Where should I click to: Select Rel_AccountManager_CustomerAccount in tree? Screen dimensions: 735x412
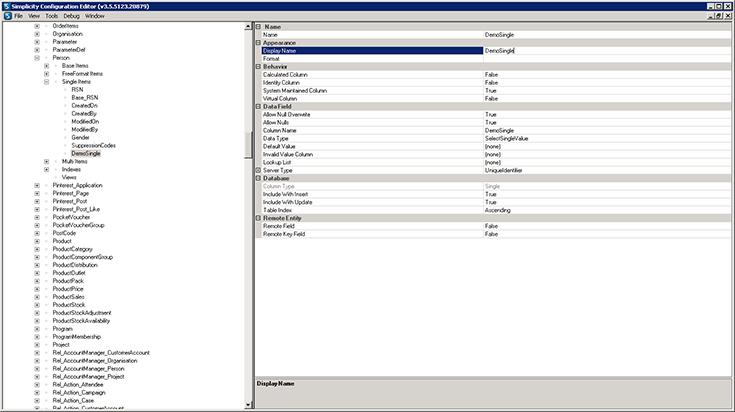tap(101, 352)
